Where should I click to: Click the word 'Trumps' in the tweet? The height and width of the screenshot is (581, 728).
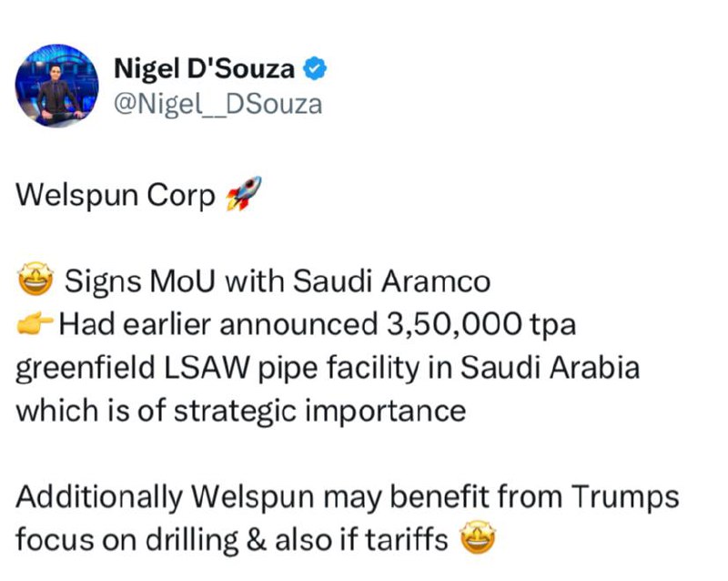click(x=625, y=498)
